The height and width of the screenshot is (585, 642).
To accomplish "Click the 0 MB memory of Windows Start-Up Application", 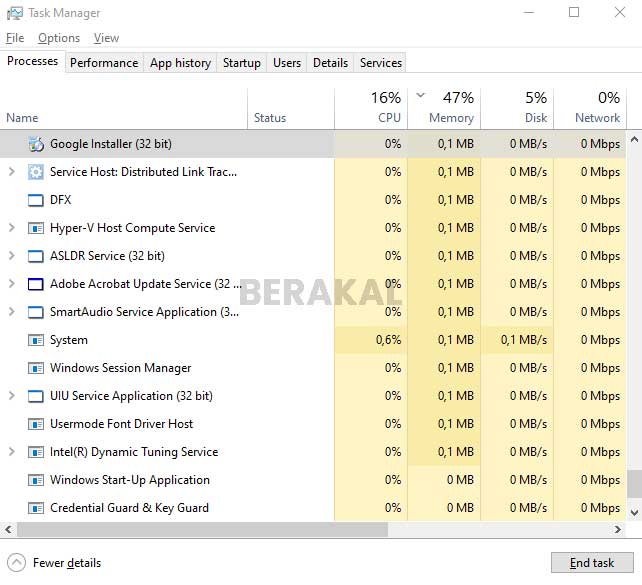I will point(460,480).
